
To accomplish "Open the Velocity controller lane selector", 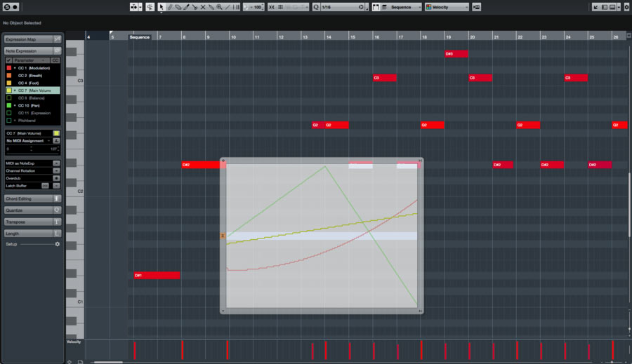I will click(74, 342).
